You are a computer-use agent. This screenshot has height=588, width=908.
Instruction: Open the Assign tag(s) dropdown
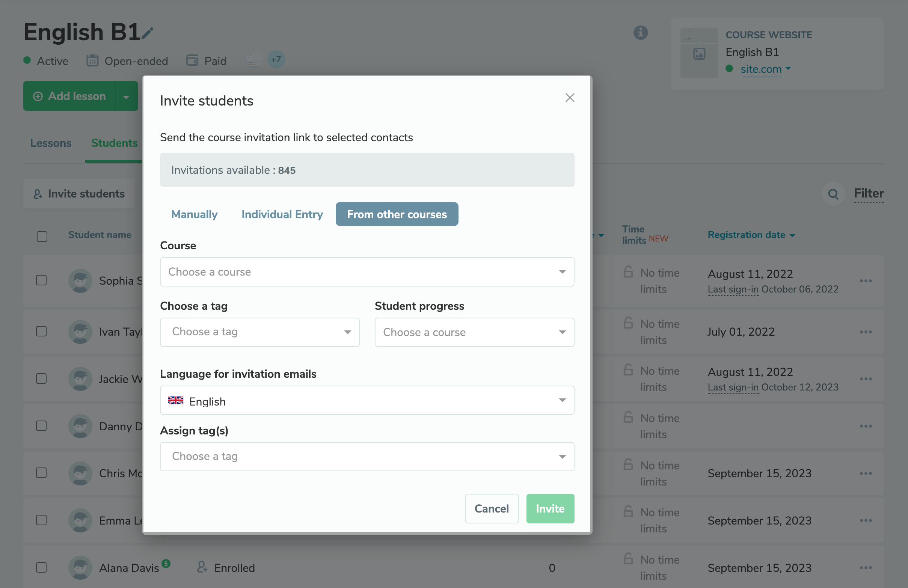(367, 456)
